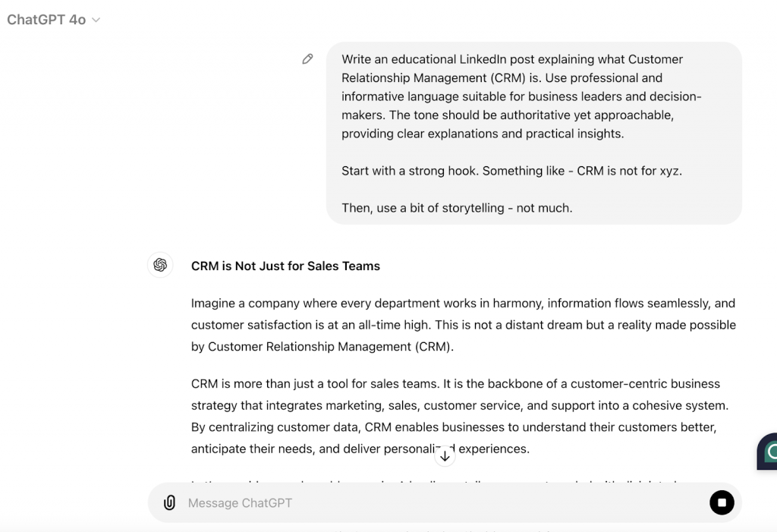Click the line 'Start with a strong hook'

(x=511, y=171)
